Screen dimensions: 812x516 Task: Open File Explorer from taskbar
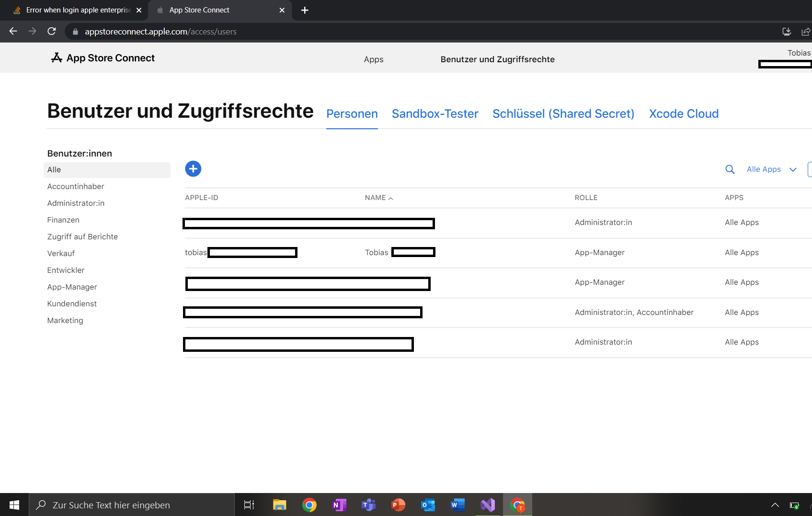tap(279, 505)
